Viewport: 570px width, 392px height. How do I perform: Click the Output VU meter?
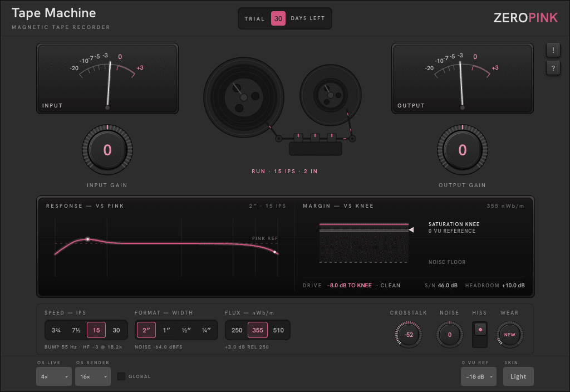pos(463,79)
